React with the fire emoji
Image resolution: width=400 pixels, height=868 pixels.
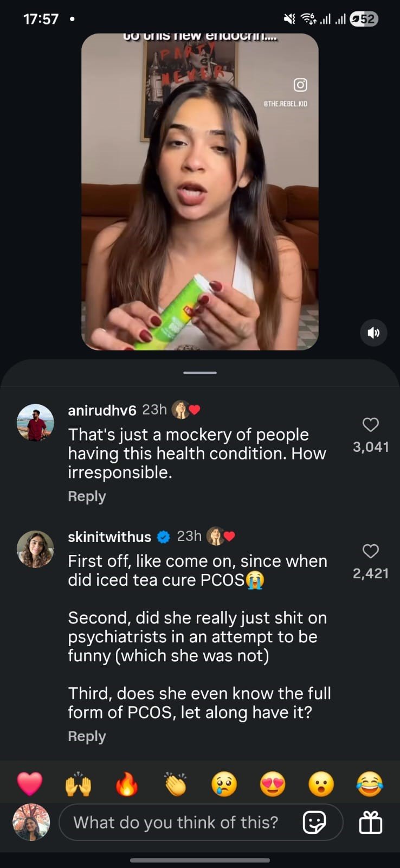pos(126,784)
